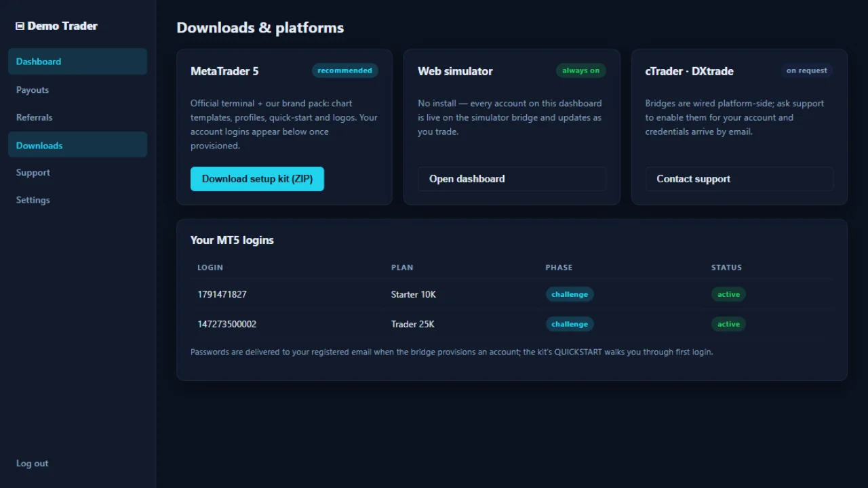868x488 pixels.
Task: Open Settings from the sidebar
Action: pyautogui.click(x=77, y=200)
